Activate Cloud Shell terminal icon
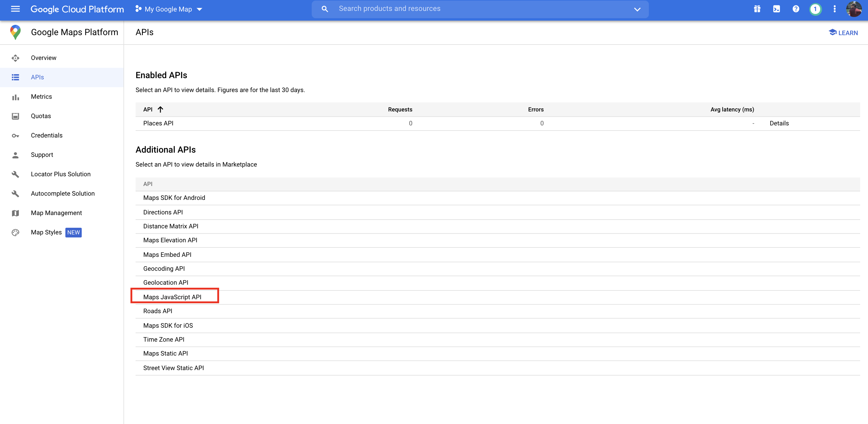Screen dimensions: 868x424 (x=776, y=9)
